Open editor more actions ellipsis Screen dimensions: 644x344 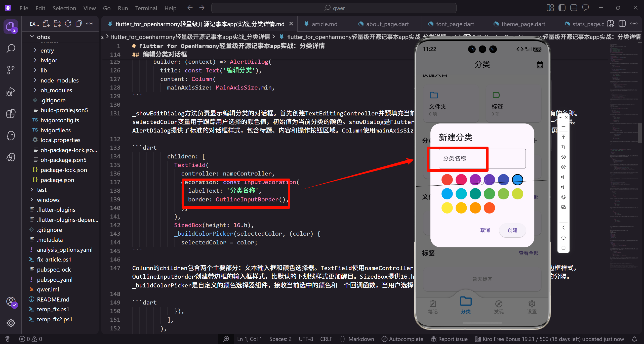point(634,24)
